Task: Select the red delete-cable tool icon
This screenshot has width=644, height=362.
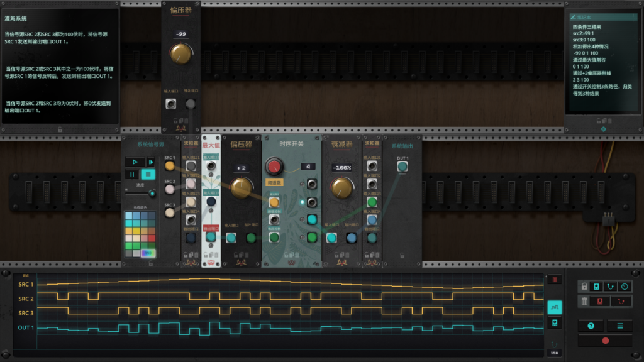Action: (621, 301)
